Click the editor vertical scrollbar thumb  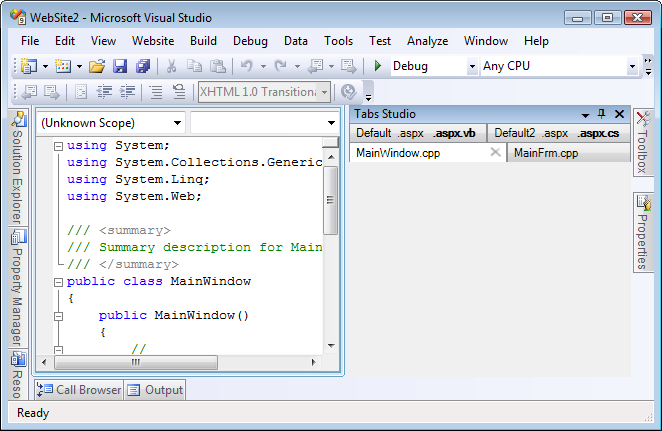tap(331, 200)
